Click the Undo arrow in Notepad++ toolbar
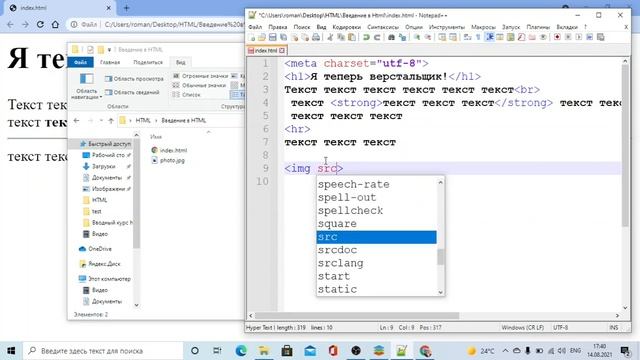 tap(366, 37)
